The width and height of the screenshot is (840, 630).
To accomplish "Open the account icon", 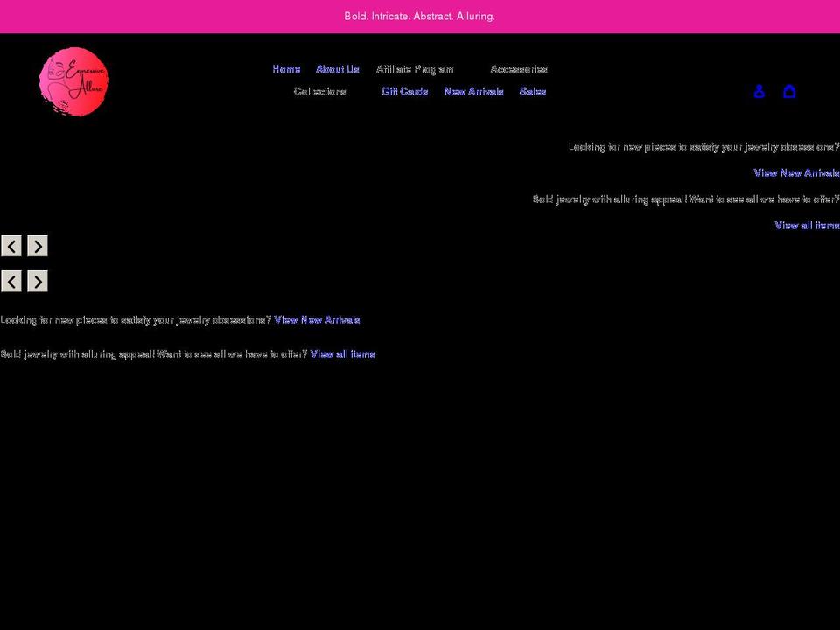I will point(759,91).
